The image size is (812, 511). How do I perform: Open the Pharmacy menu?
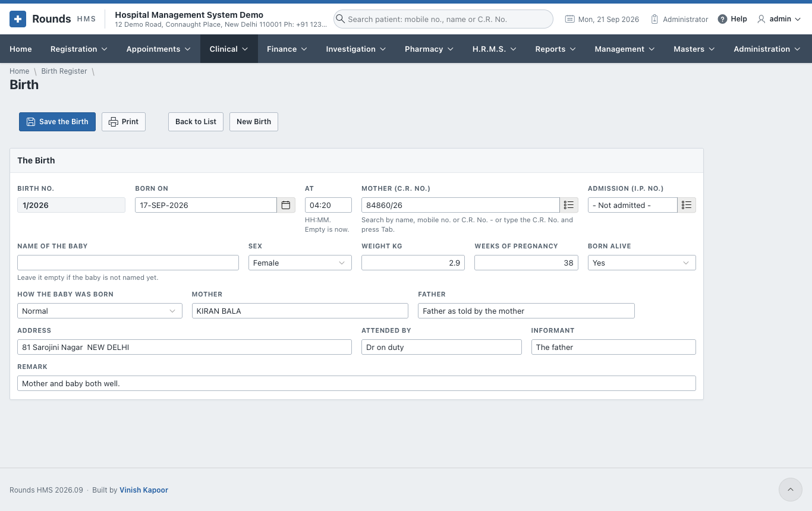429,49
